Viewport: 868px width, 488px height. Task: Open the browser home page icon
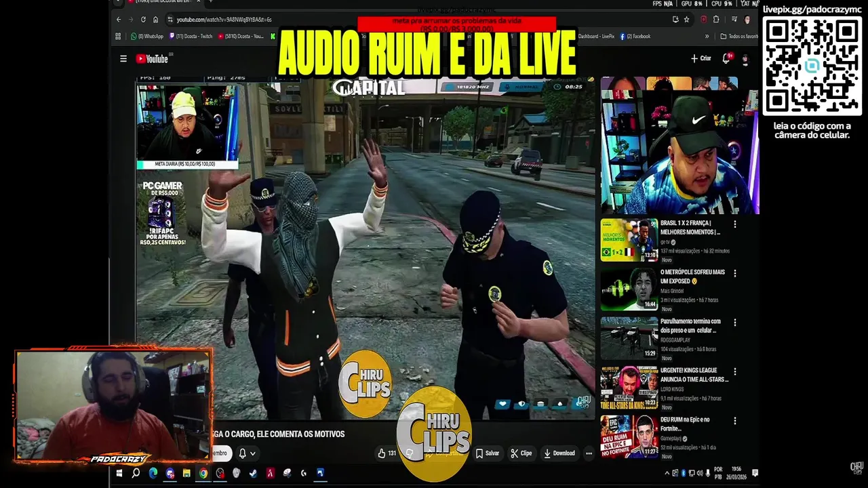coord(155,20)
